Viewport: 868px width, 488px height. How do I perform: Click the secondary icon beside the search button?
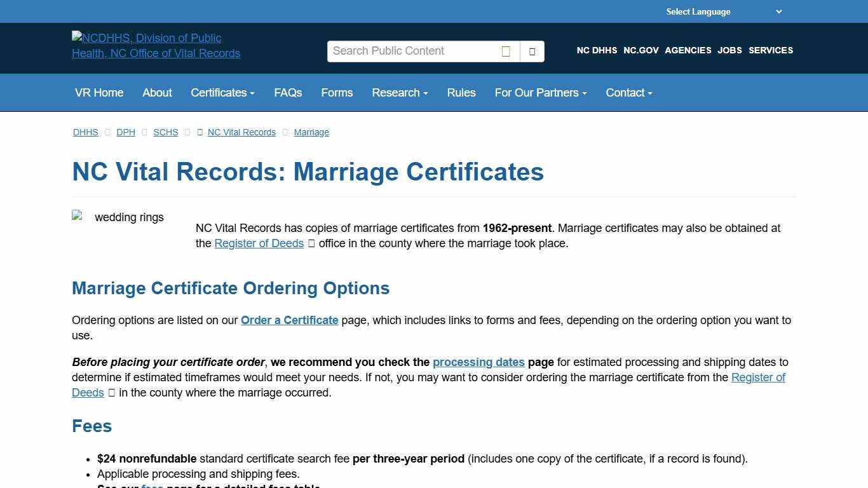tap(531, 51)
